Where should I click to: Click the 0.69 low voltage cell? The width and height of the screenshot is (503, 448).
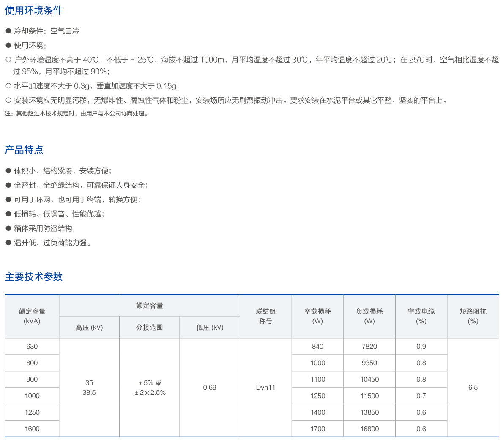(x=210, y=388)
